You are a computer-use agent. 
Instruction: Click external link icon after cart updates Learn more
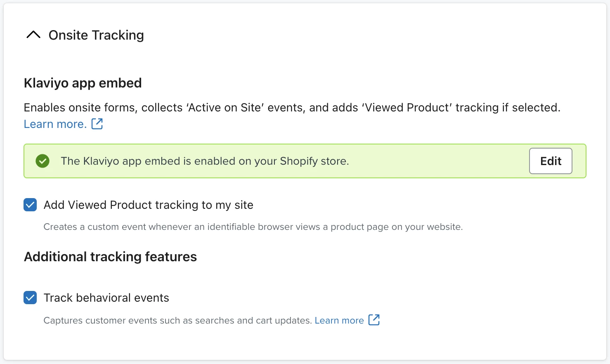pos(374,320)
